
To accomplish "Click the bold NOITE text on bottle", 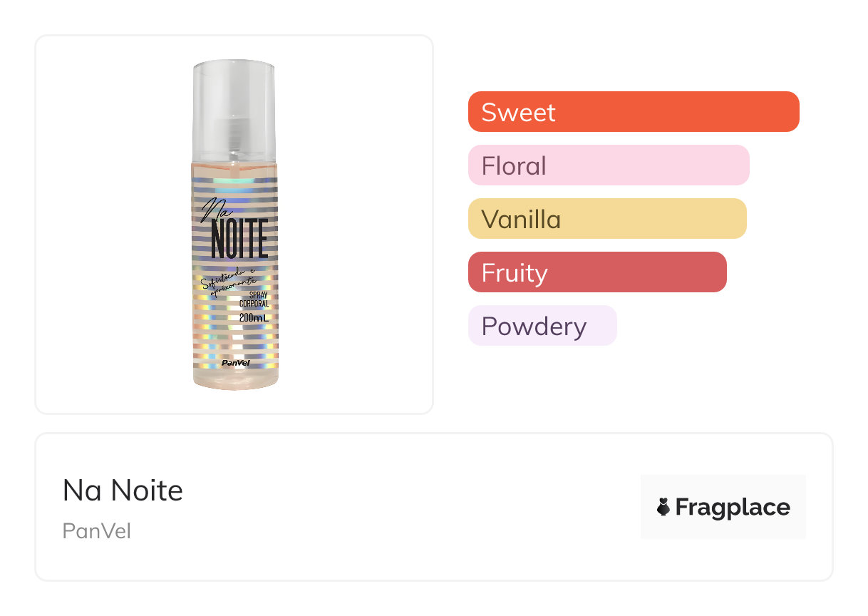I will [x=239, y=240].
